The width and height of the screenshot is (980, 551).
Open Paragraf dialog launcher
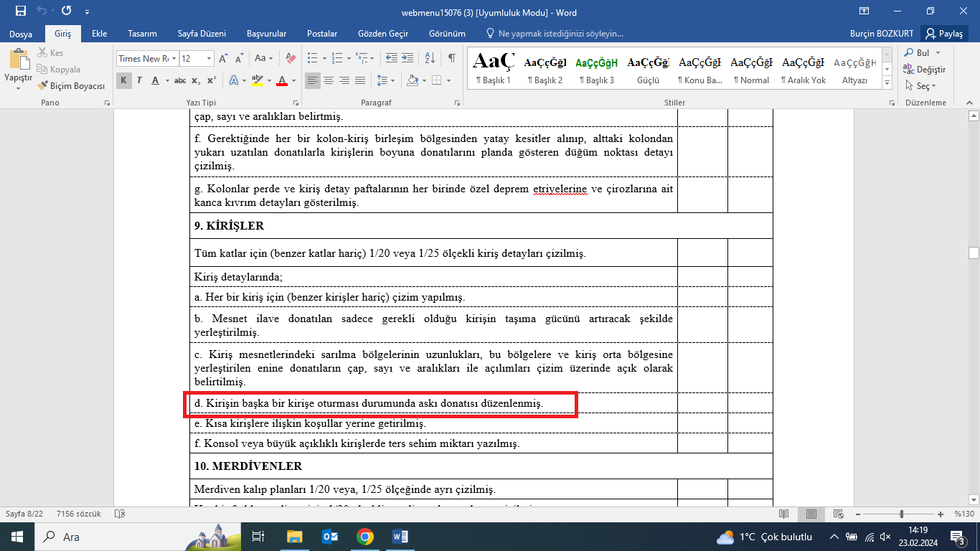tap(456, 103)
